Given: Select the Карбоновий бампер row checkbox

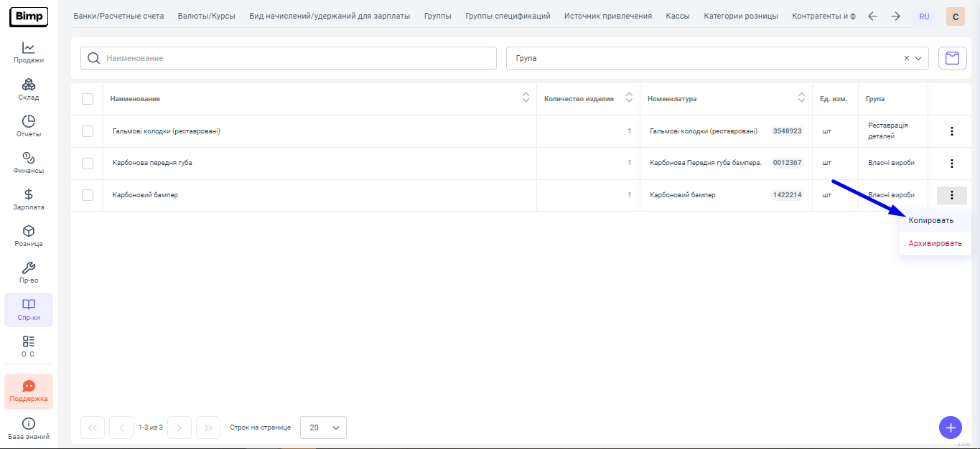Looking at the screenshot, I should (88, 195).
